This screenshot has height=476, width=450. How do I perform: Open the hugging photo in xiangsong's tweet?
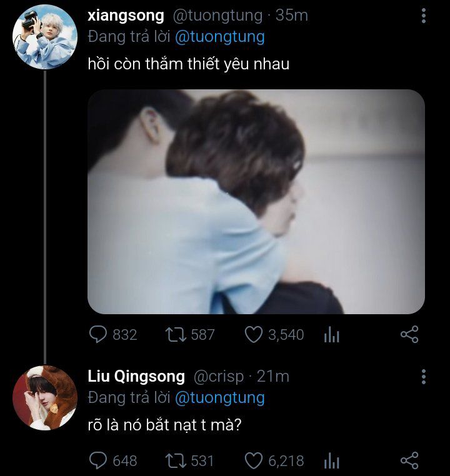256,201
